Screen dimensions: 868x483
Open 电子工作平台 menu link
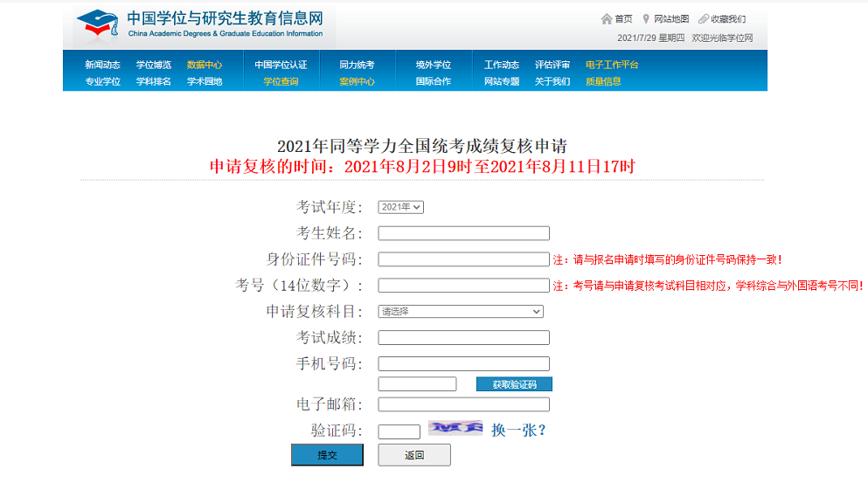click(612, 65)
